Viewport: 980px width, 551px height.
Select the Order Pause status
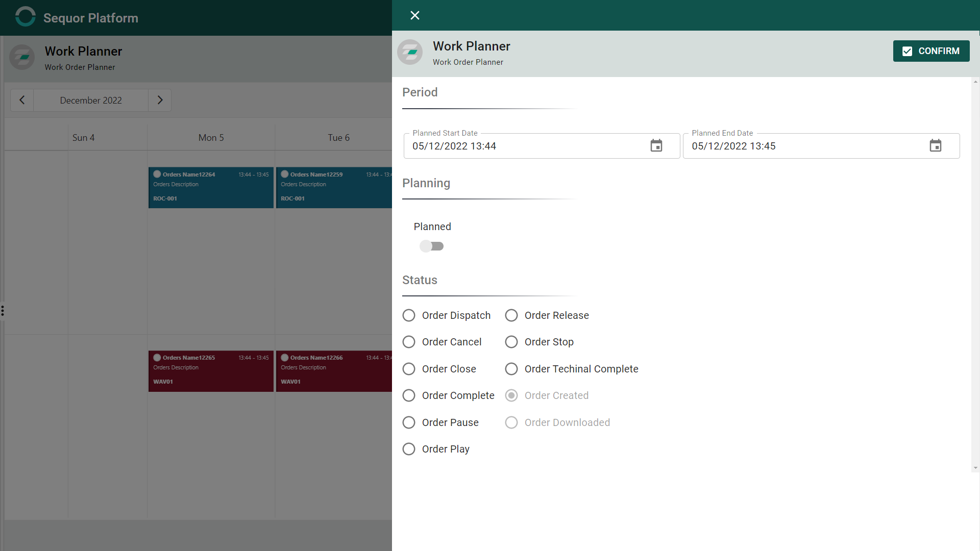point(409,422)
